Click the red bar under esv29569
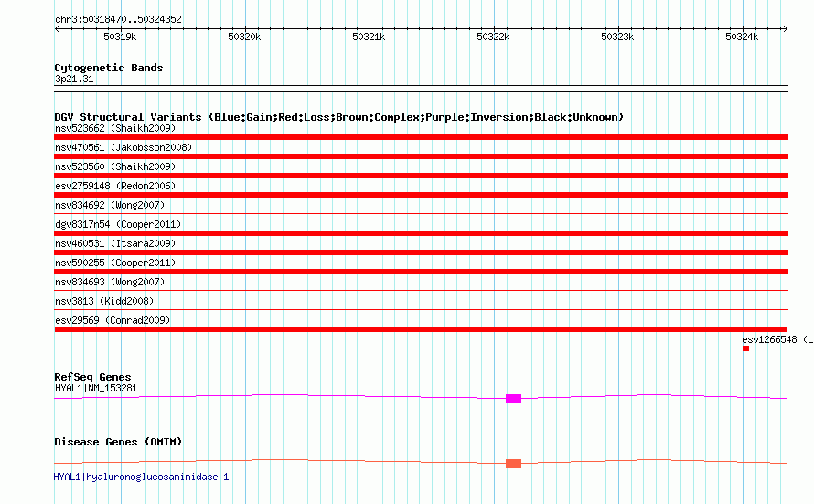This screenshot has height=504, width=814. 421,329
